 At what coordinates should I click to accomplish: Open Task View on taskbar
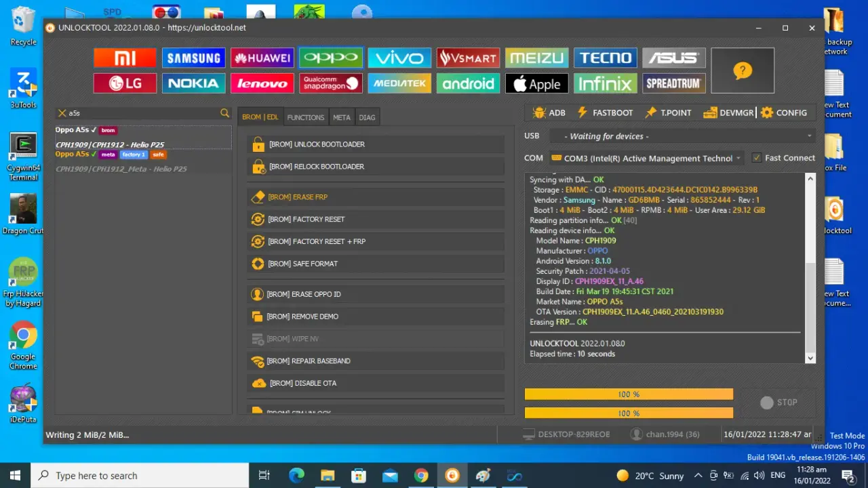[x=264, y=476]
